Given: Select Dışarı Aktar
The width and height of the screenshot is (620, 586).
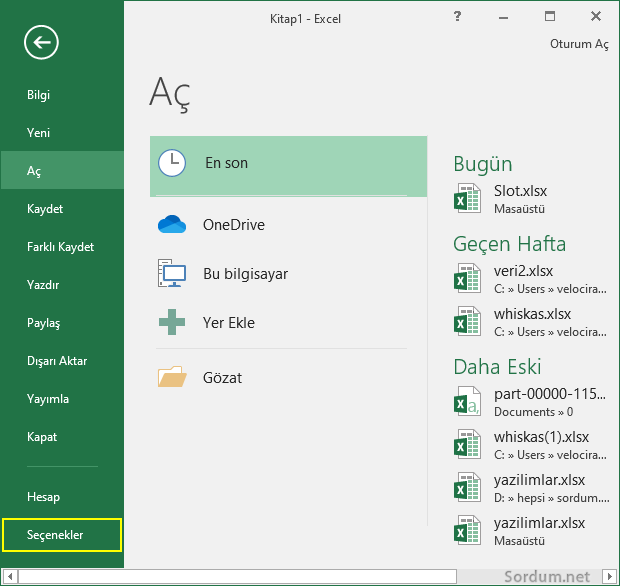Looking at the screenshot, I should 62,361.
